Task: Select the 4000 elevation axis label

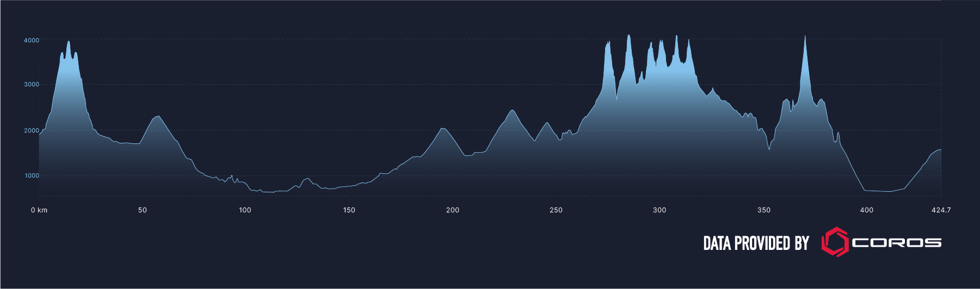Action: (x=32, y=40)
